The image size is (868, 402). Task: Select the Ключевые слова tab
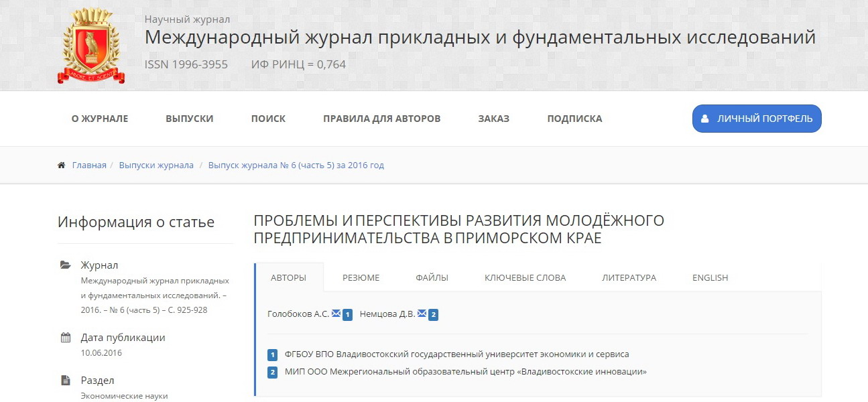(x=525, y=277)
